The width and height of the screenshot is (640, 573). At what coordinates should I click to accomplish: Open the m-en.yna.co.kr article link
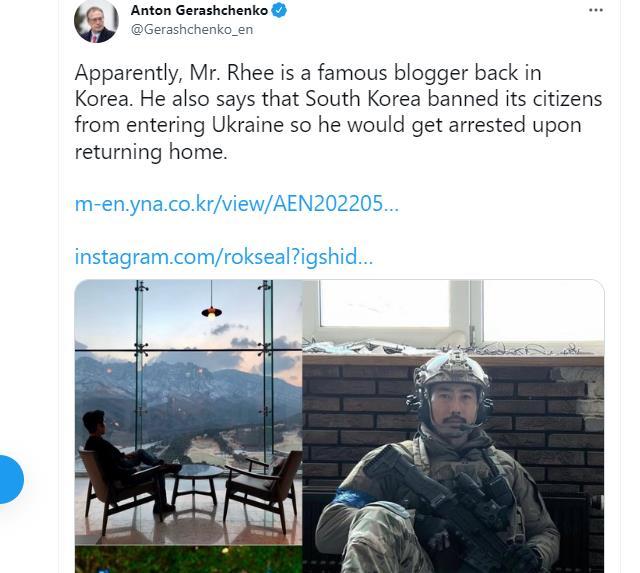pos(236,203)
